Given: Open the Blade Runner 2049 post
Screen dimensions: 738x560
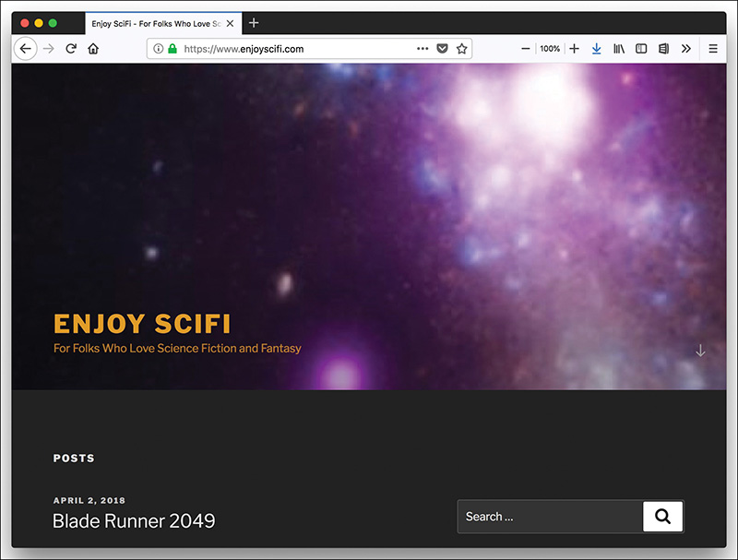Looking at the screenshot, I should click(133, 521).
